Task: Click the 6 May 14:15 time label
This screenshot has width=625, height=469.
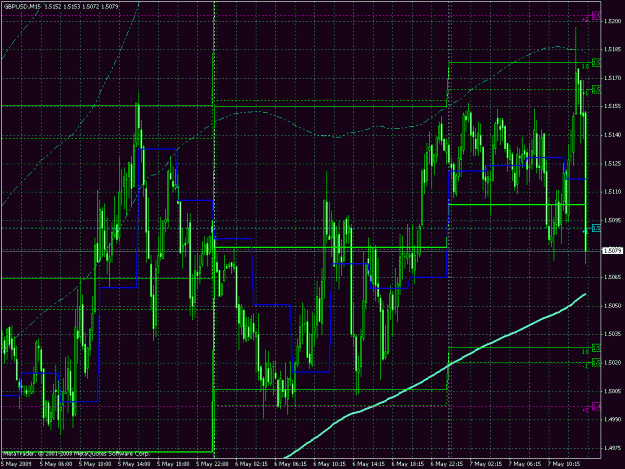Action: [x=368, y=464]
